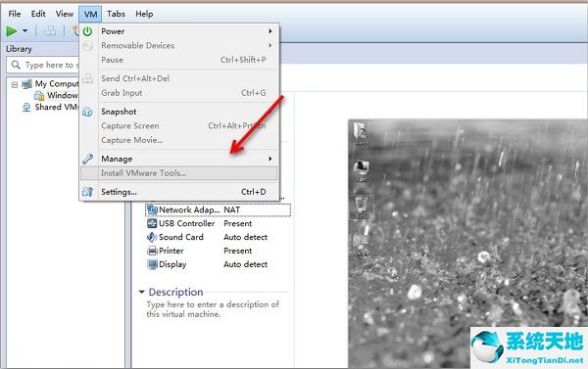The width and height of the screenshot is (588, 369).
Task: Click the icon beside Send Ctrl+Alt+Del entry
Action: click(87, 78)
